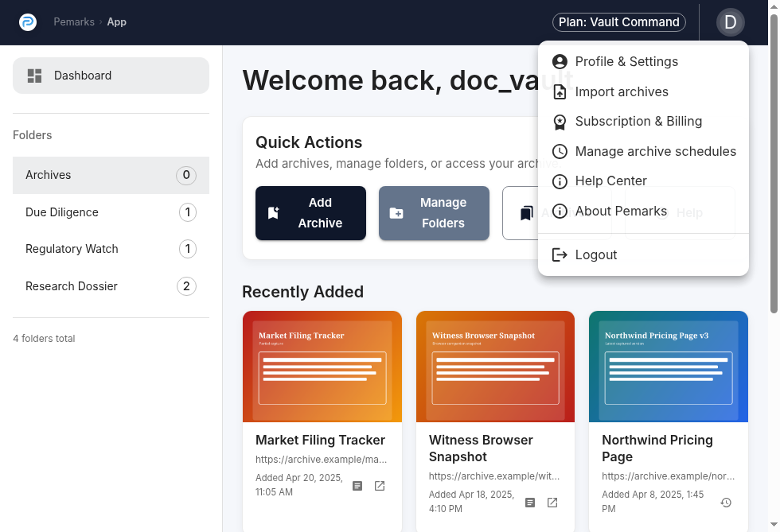Click the About Pemarks info icon
This screenshot has width=780, height=532.
pos(560,212)
